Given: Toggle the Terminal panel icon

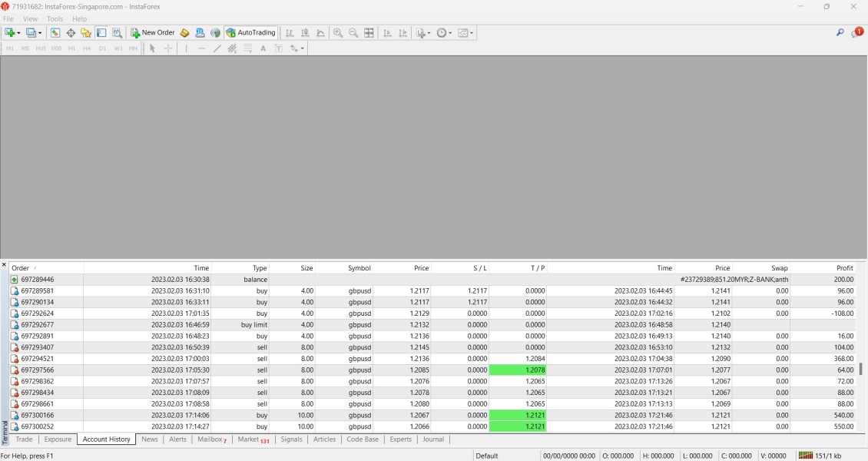Looking at the screenshot, I should 101,33.
